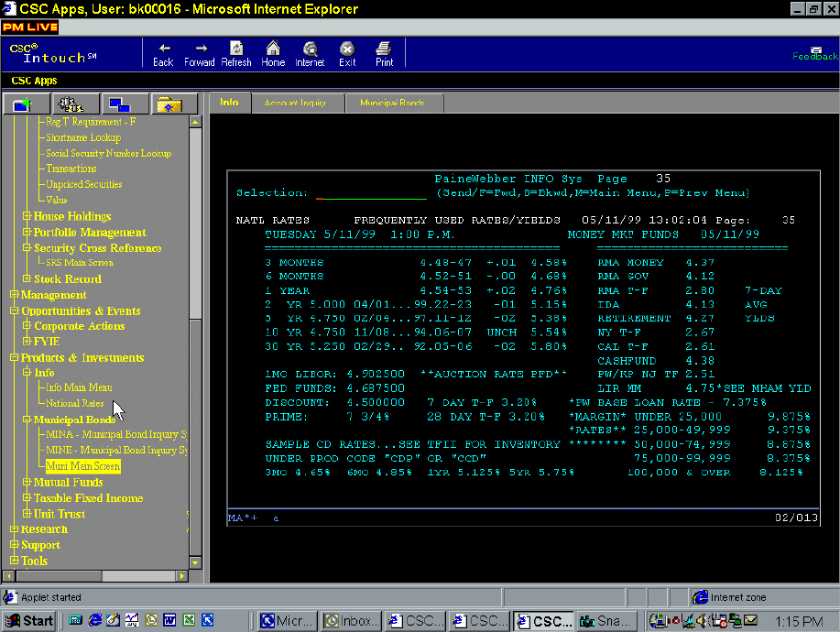This screenshot has width=840, height=632.
Task: Click the two blue windows panel icon
Action: [x=124, y=104]
